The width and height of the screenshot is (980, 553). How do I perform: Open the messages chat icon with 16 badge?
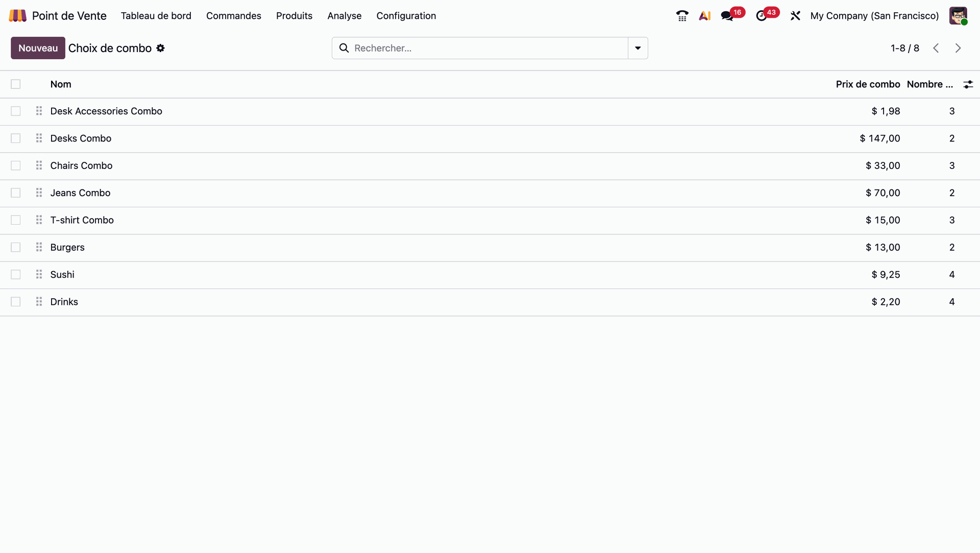pos(727,16)
